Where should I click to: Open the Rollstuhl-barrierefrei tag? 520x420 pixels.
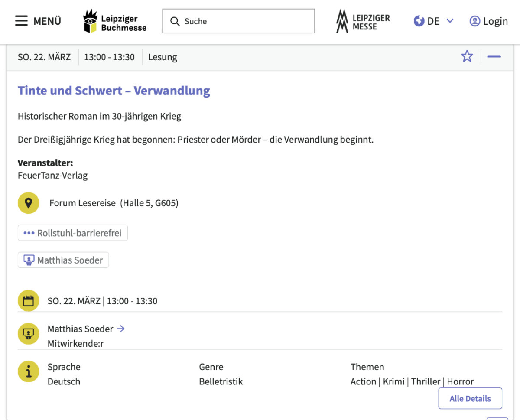73,233
